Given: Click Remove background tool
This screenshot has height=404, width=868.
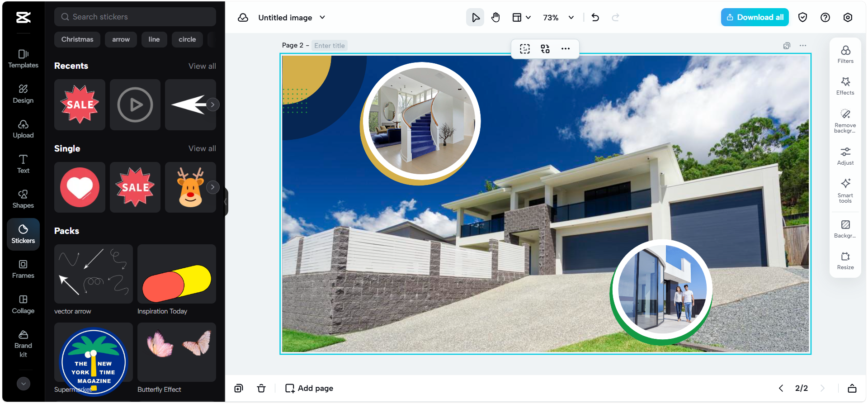Looking at the screenshot, I should (845, 120).
